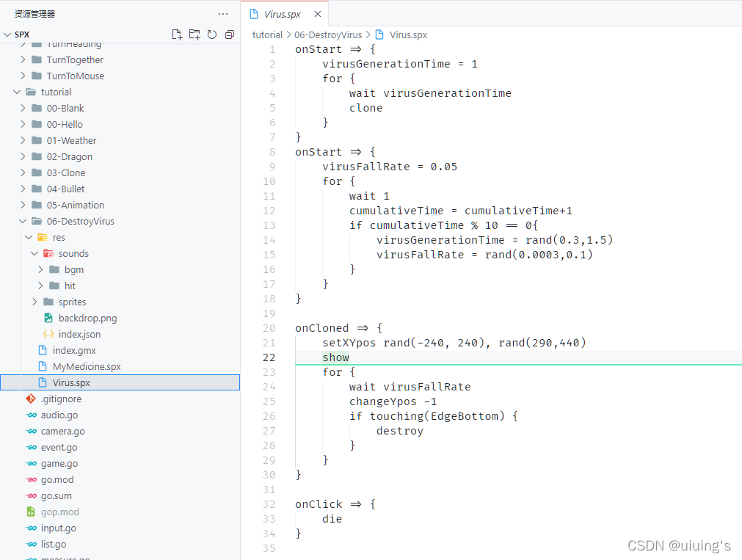Click 'die' on line 33

click(x=332, y=519)
